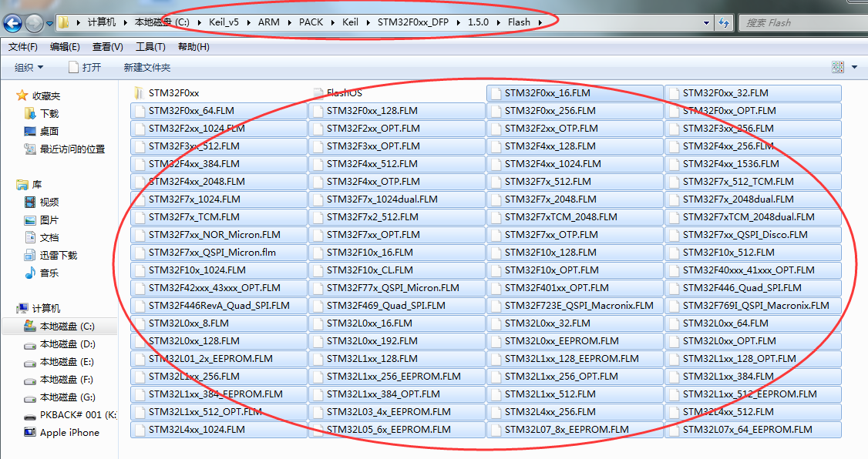Screen dimensions: 868x459
Task: Select PKBACK# 001 drive in sidebar
Action: click(71, 415)
